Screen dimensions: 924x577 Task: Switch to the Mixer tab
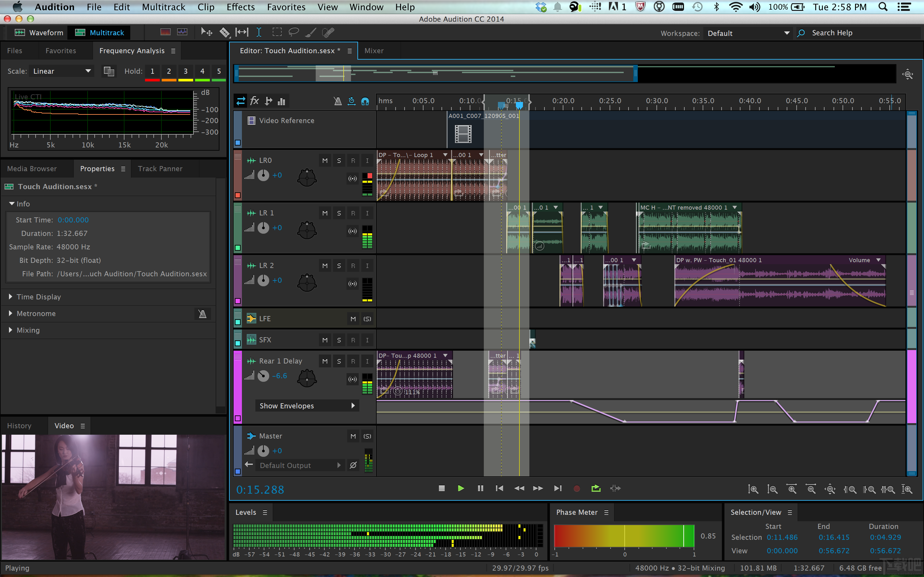tap(374, 50)
